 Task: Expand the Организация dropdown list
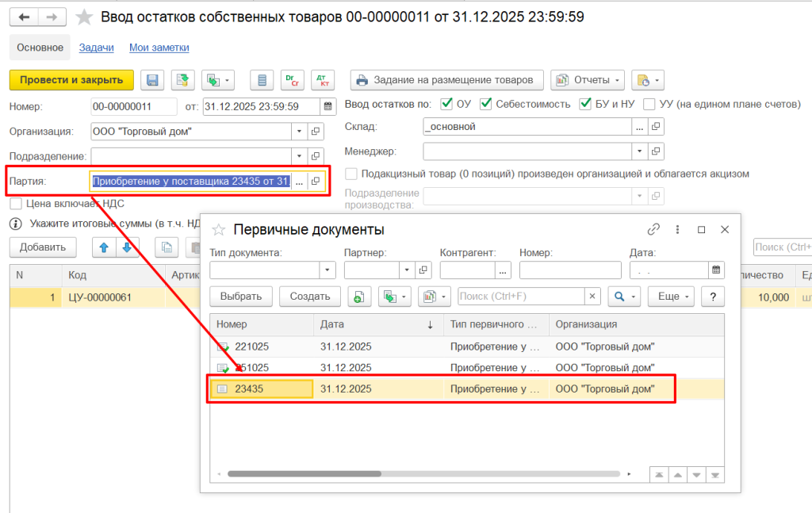299,132
